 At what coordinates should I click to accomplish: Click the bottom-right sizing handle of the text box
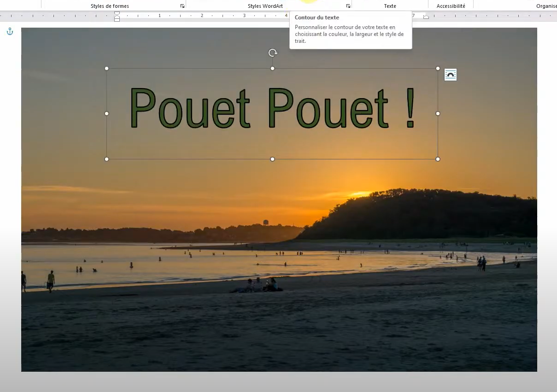[x=438, y=159]
